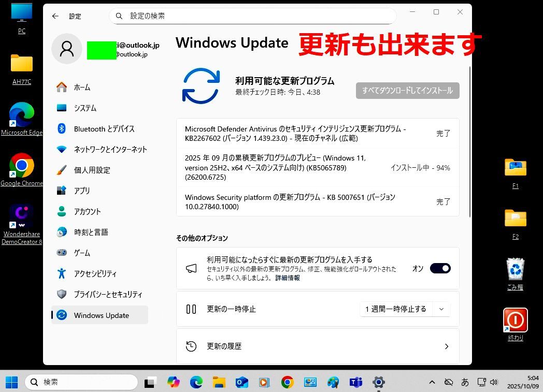Open Google Chrome desktop shortcut
Screen dimensions: 543x392
point(21,169)
